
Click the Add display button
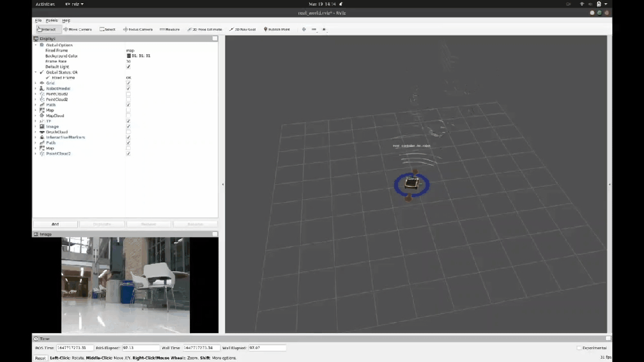(x=55, y=224)
